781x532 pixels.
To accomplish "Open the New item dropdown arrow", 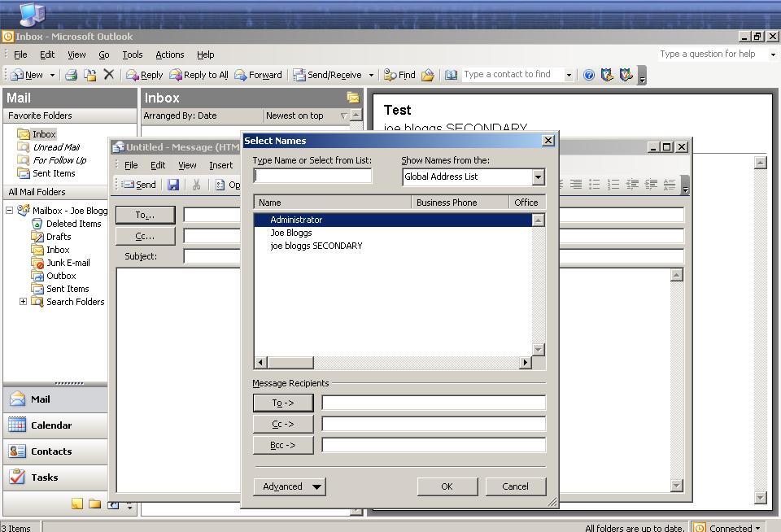I will (52, 75).
